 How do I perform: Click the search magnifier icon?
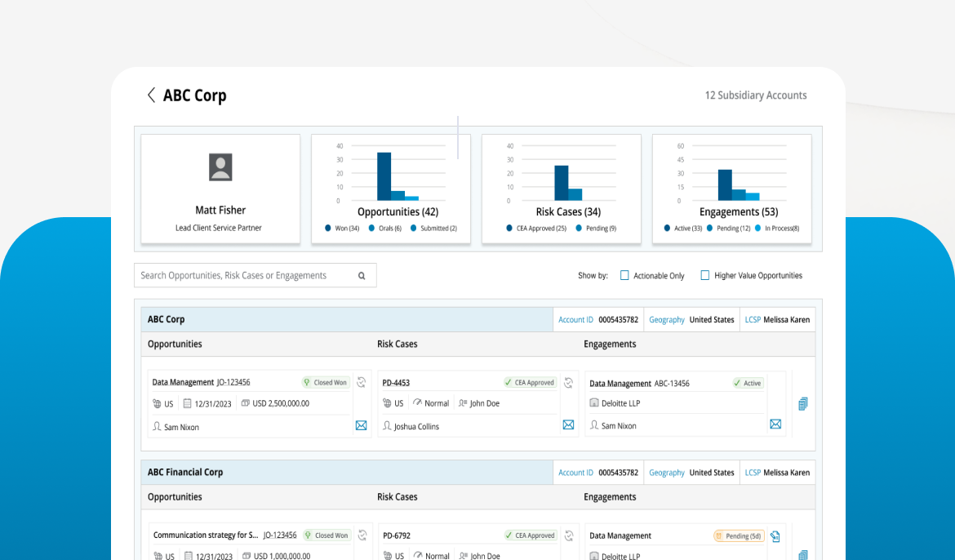[362, 275]
